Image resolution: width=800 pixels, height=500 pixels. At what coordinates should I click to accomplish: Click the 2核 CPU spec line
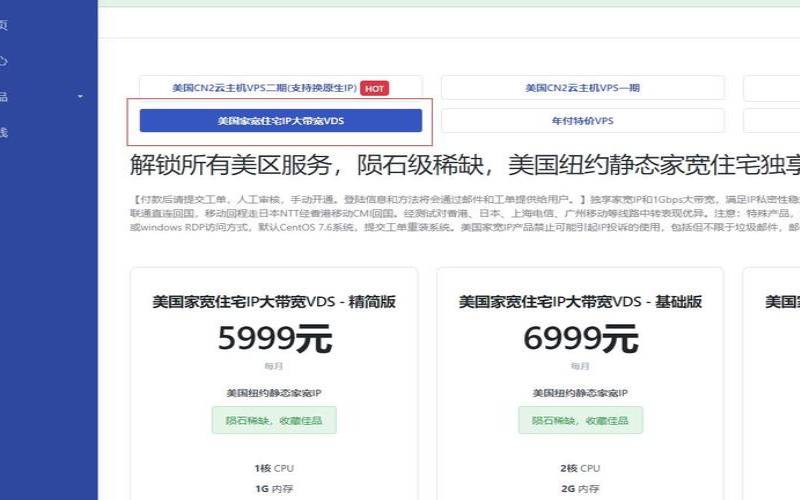pyautogui.click(x=580, y=468)
